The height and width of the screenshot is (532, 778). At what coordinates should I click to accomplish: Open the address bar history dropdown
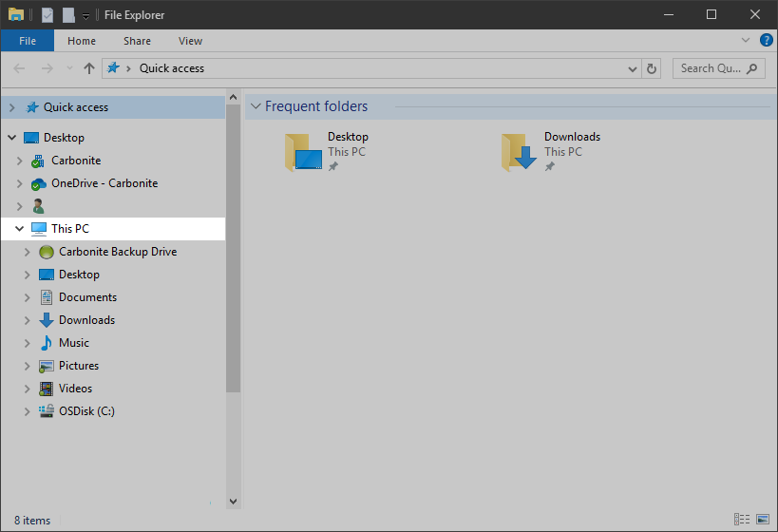(x=634, y=68)
